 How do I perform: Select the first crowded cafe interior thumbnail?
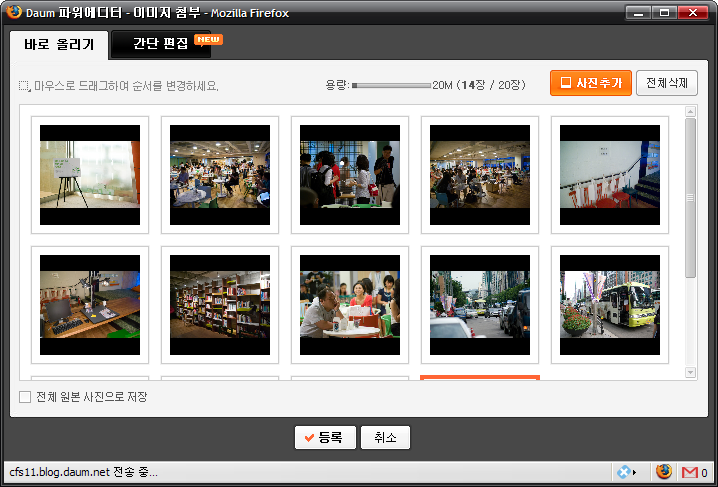(220, 175)
